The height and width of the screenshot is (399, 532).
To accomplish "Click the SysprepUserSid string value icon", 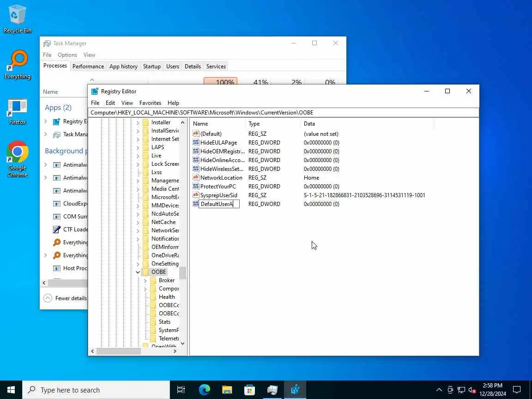I will [195, 195].
